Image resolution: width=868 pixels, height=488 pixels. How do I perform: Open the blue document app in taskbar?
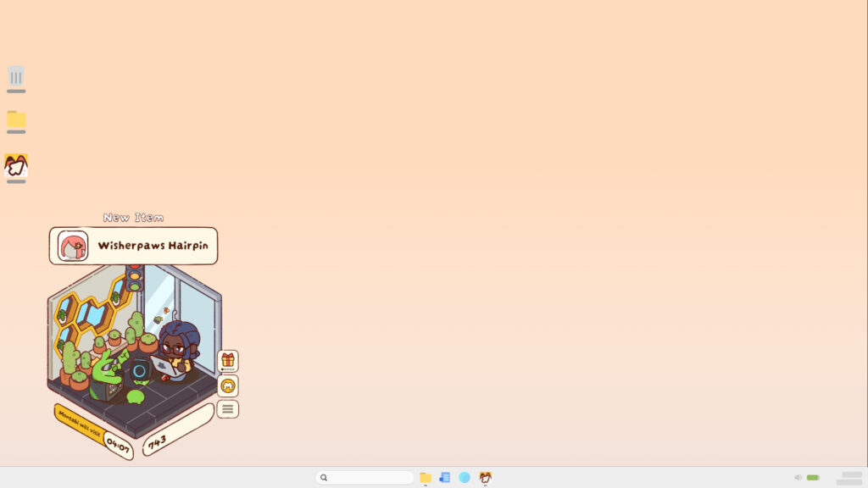pyautogui.click(x=444, y=478)
